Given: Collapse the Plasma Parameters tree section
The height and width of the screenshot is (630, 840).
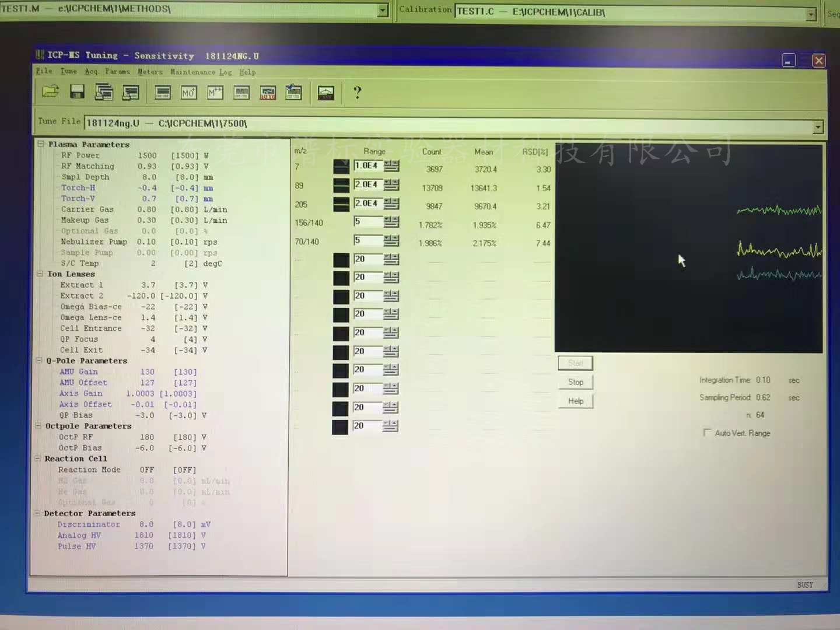Looking at the screenshot, I should pos(41,143).
